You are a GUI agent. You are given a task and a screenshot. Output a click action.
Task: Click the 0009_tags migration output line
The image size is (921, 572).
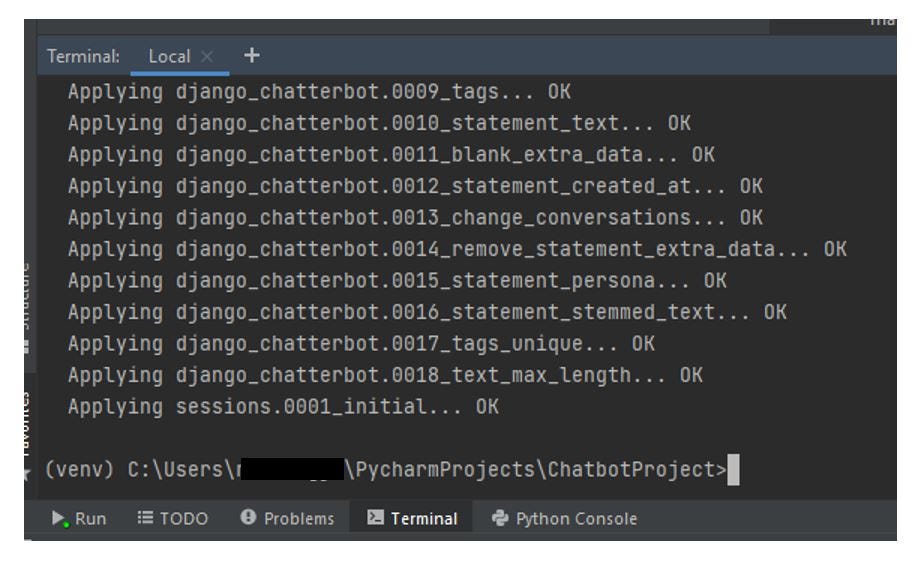[318, 93]
